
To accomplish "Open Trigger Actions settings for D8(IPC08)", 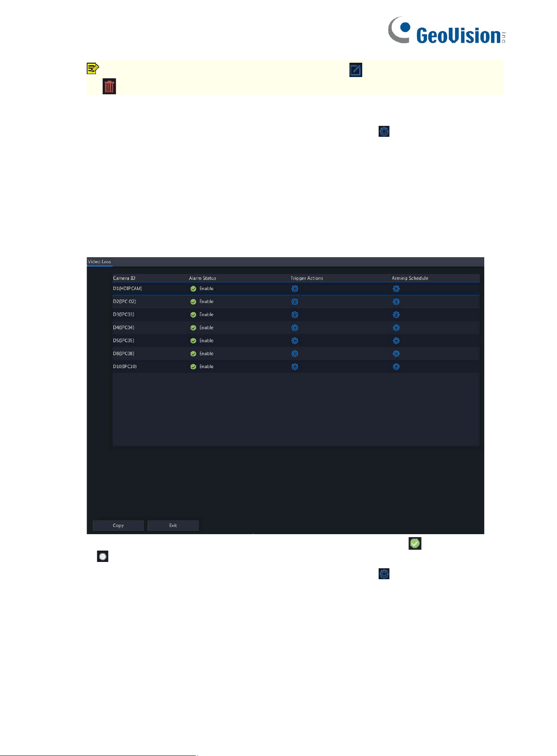I will click(x=294, y=354).
